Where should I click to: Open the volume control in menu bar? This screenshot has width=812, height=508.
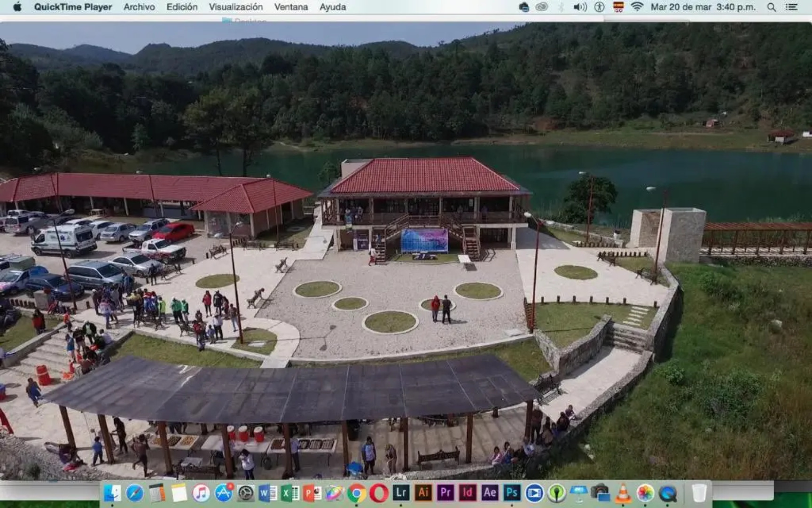click(x=580, y=7)
